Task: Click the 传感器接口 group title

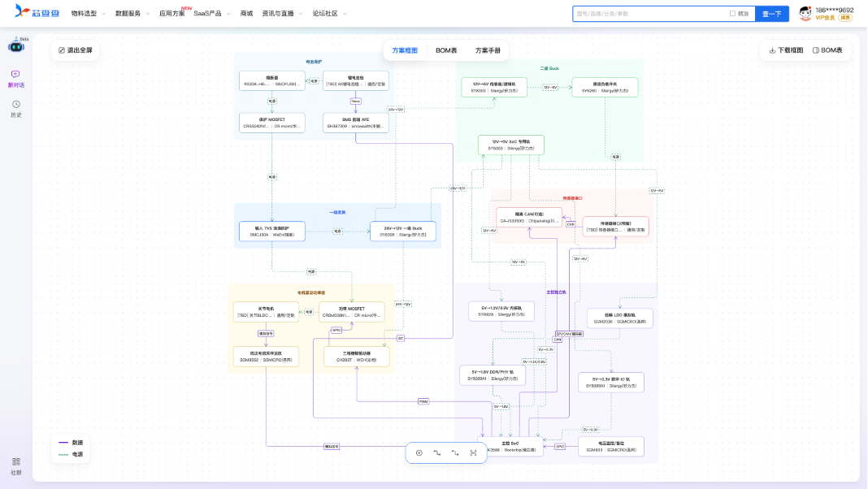Action: pyautogui.click(x=572, y=198)
